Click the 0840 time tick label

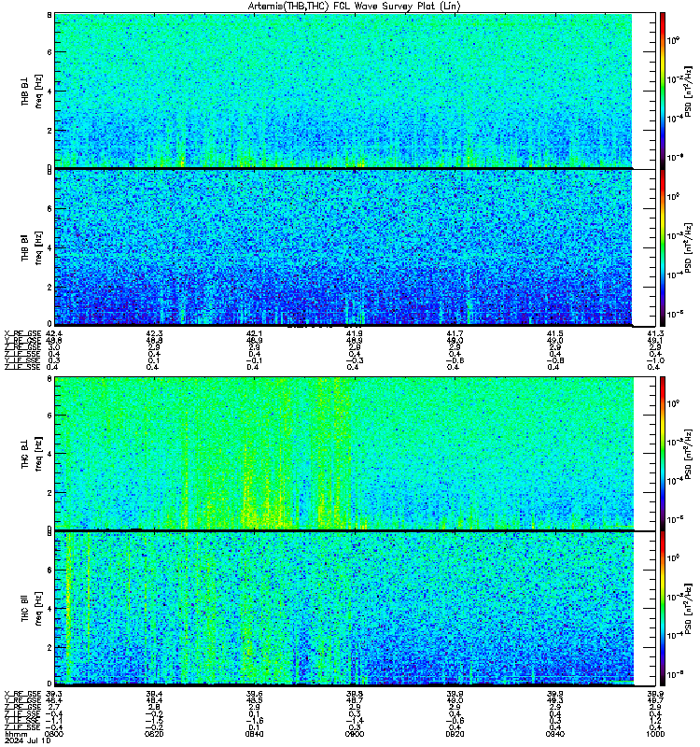254,734
